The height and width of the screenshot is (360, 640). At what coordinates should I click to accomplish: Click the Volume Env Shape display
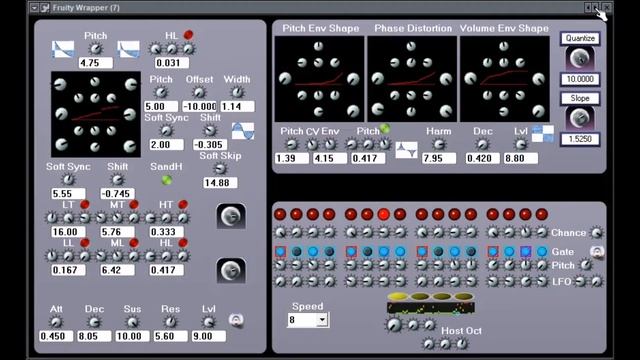[x=505, y=79]
